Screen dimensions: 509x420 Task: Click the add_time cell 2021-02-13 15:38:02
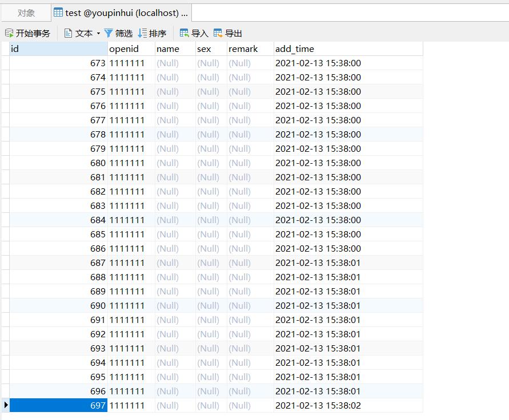(x=348, y=405)
